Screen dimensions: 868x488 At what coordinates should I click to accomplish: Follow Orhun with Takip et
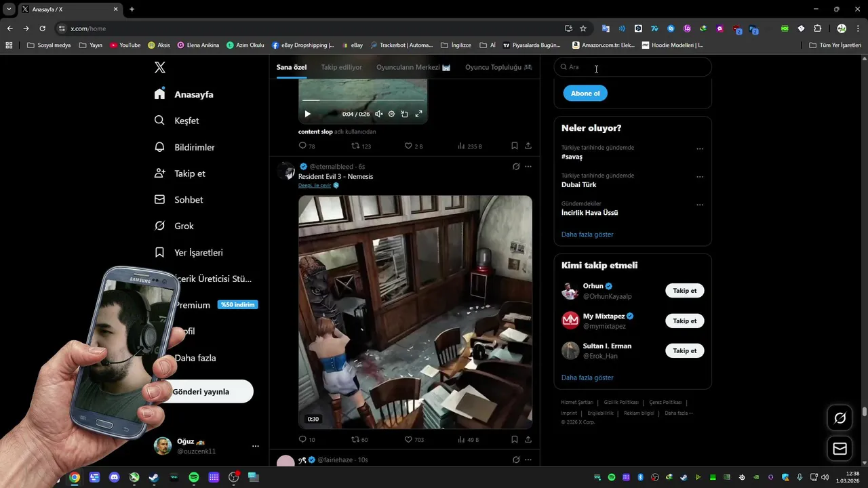[685, 291]
